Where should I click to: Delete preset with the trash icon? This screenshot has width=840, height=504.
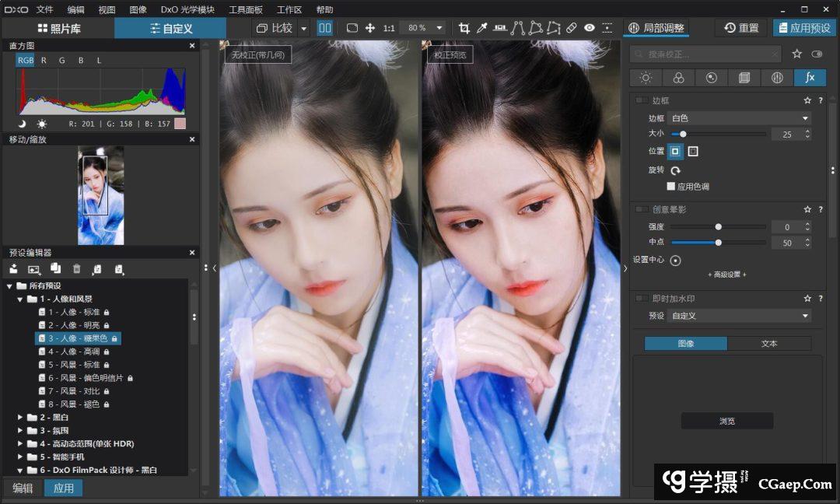coord(76,269)
